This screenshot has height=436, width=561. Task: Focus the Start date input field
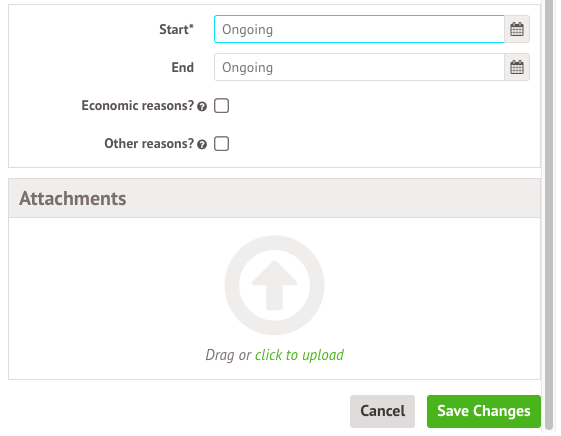click(x=359, y=29)
